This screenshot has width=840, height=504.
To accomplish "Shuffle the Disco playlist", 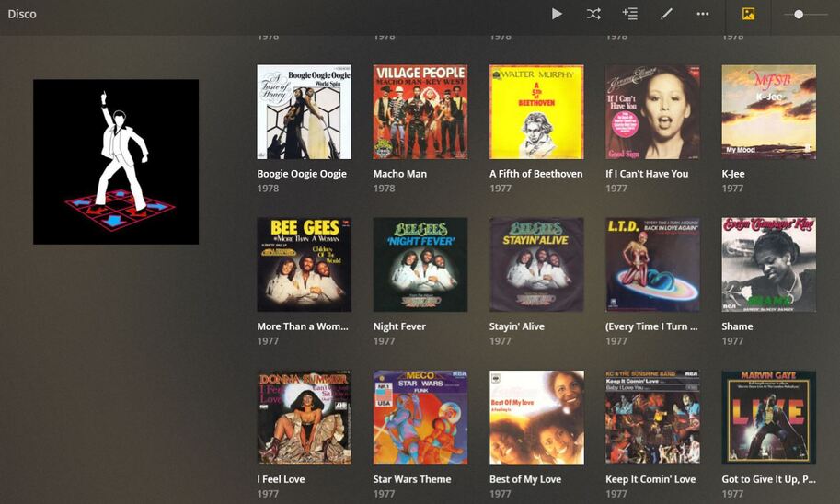I will coord(593,14).
